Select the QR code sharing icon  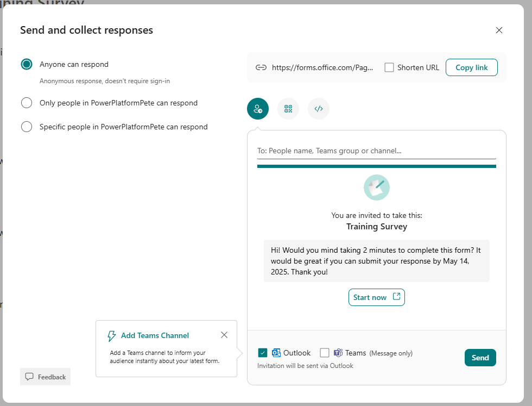point(288,109)
